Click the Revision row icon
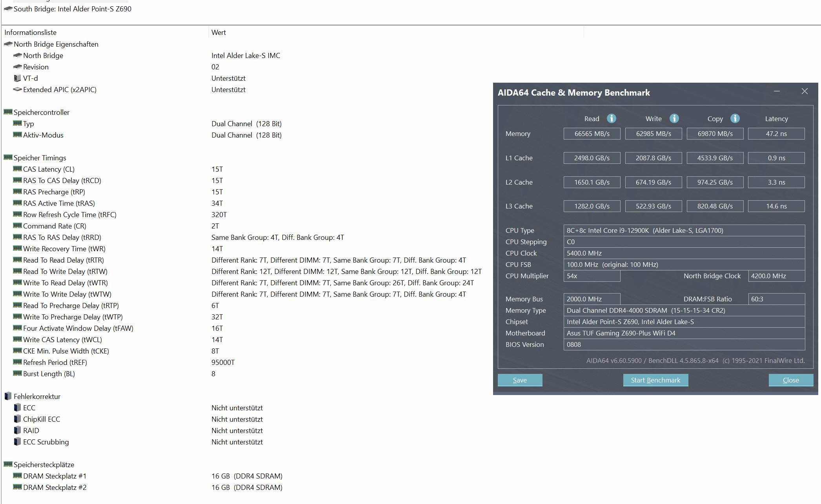The image size is (821, 504). [x=17, y=67]
